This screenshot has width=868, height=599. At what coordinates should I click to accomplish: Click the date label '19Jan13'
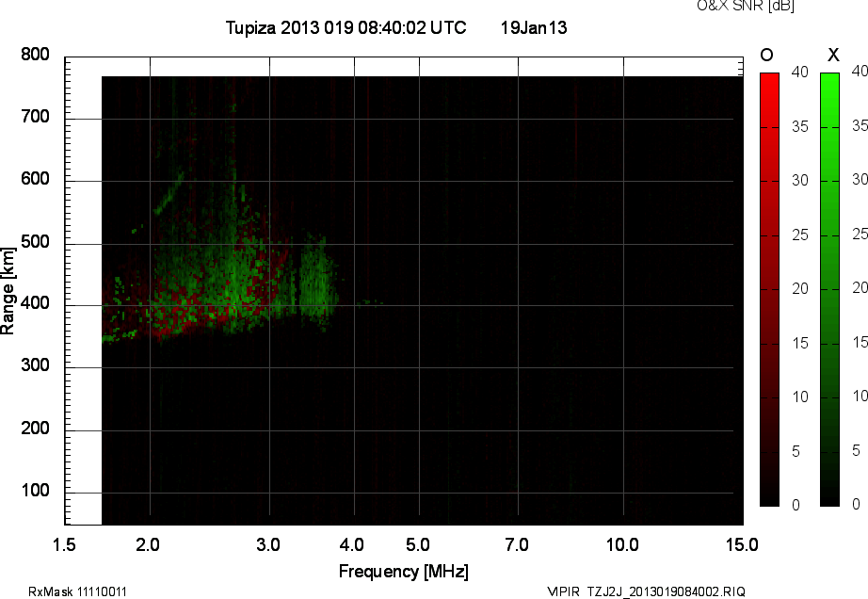click(x=534, y=27)
